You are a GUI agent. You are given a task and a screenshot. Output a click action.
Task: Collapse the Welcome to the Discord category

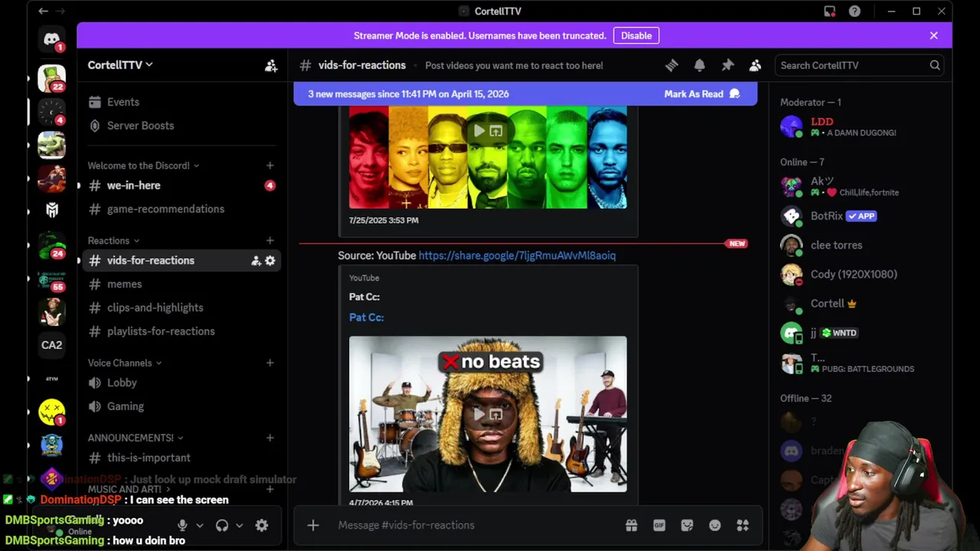[x=143, y=165]
